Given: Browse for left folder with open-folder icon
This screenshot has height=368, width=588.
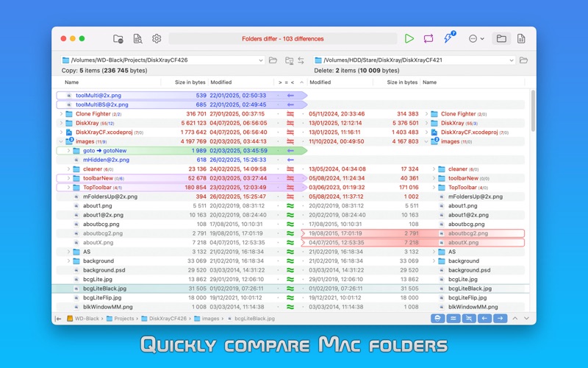Looking at the screenshot, I should coord(273,60).
